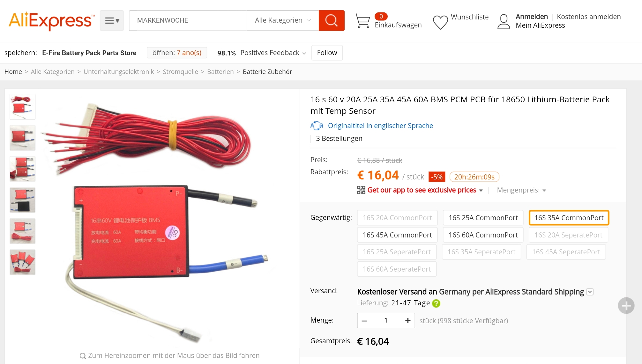
Task: Expand the Mengenpreis dropdown
Action: (x=521, y=190)
